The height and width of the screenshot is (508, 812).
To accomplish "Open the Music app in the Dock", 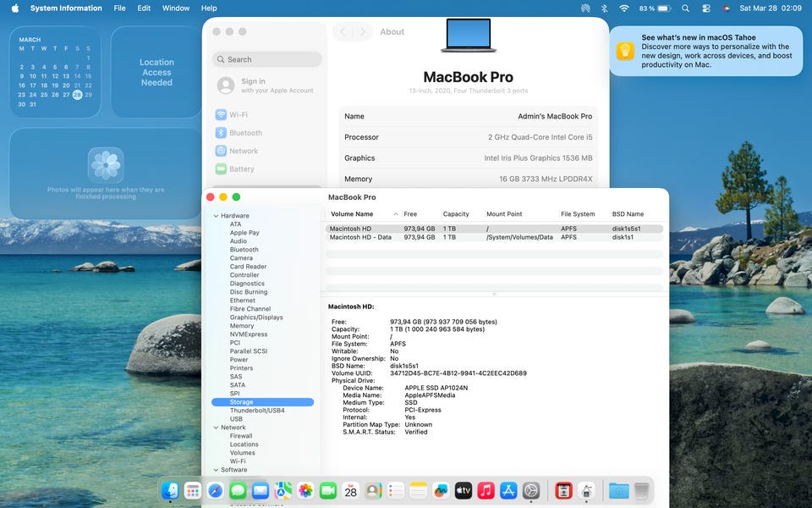I will [x=486, y=490].
